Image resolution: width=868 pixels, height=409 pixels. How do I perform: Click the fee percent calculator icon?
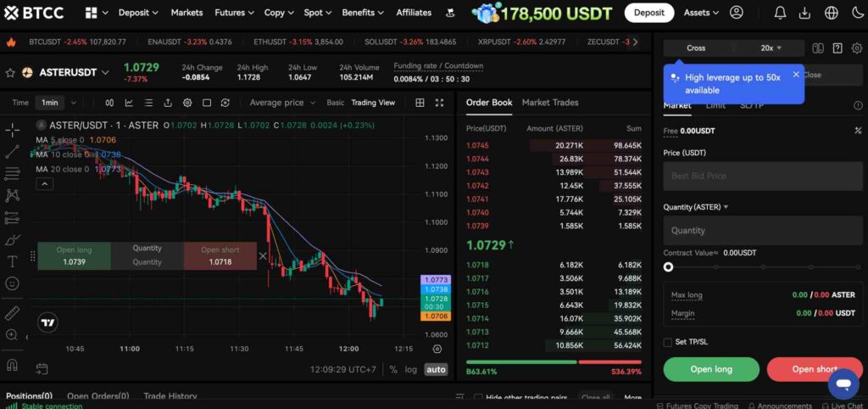coord(858,131)
